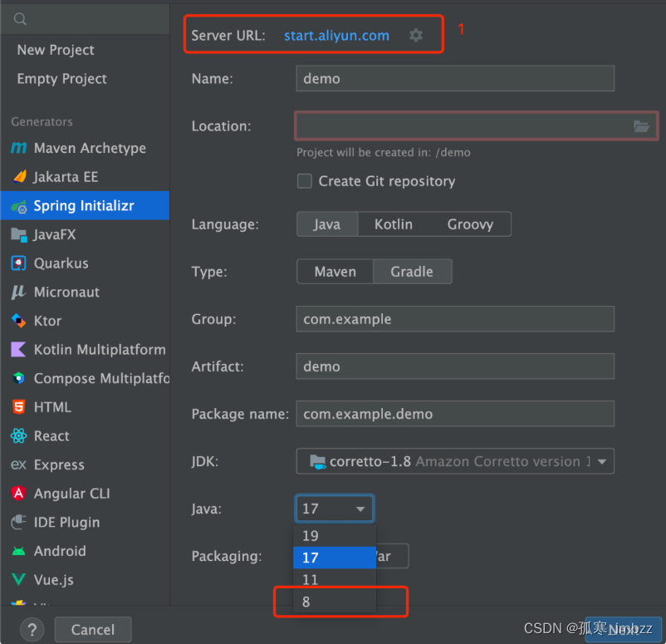
Task: Click the Location input field
Action: pos(476,126)
